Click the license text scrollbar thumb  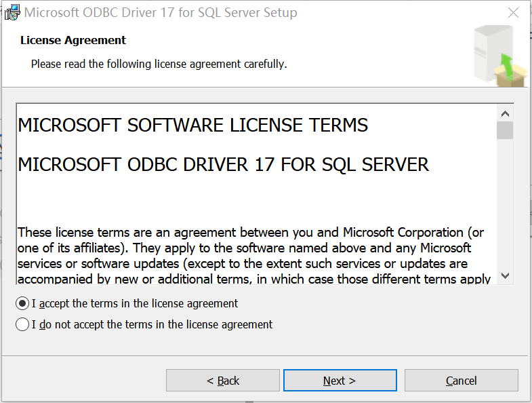pyautogui.click(x=505, y=130)
